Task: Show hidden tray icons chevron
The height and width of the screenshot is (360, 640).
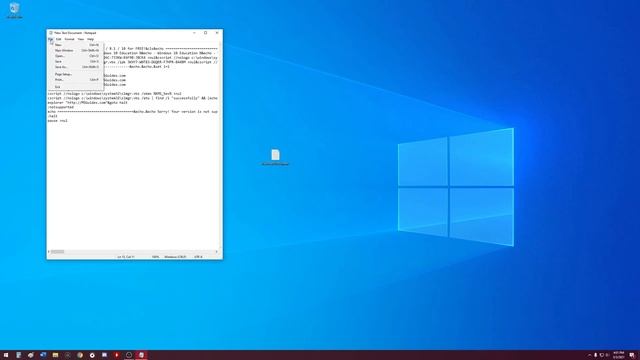Action: click(589, 355)
